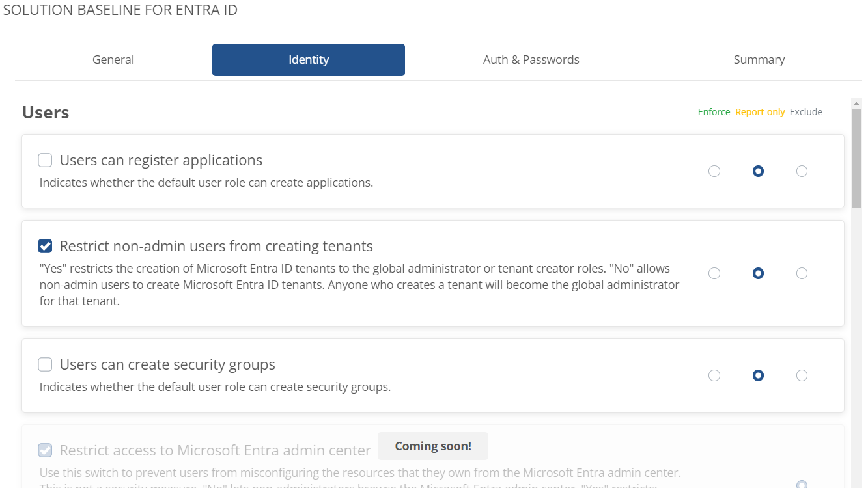Toggle 'Restrict access to Microsoft Entra admin center' checkbox

click(x=45, y=450)
